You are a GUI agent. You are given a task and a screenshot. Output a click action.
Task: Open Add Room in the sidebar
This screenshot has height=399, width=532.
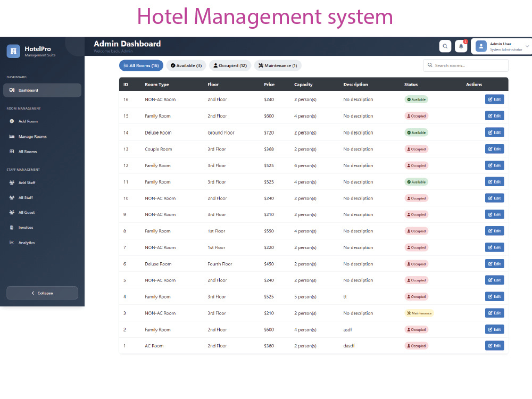42,121
